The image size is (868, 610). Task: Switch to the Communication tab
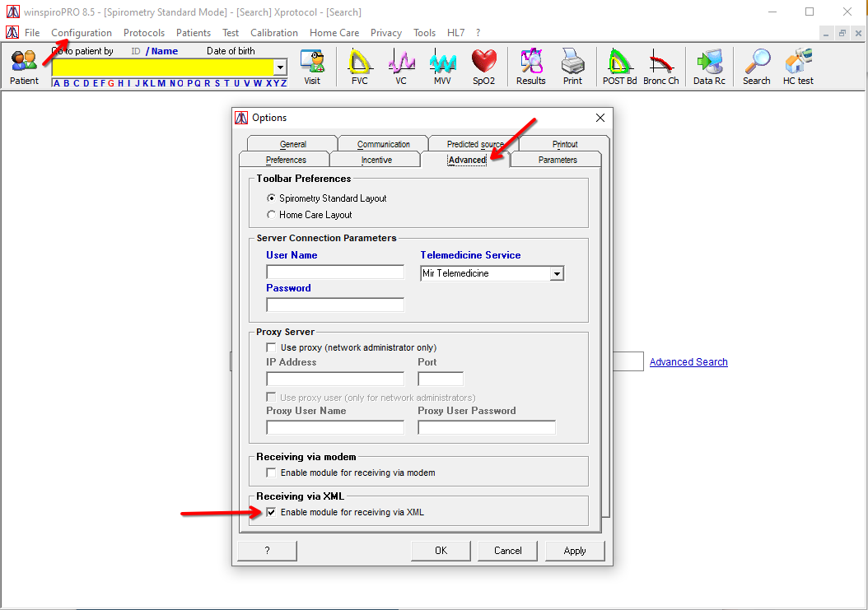click(x=383, y=143)
